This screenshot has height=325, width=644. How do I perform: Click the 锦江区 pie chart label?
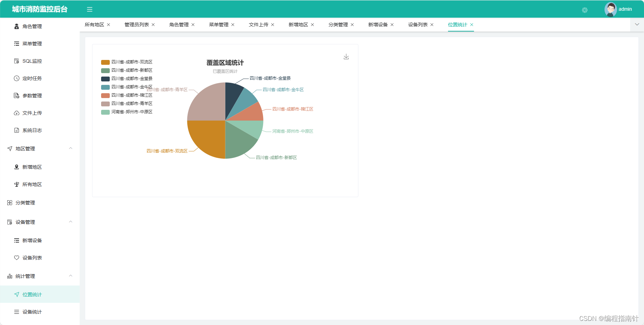293,109
